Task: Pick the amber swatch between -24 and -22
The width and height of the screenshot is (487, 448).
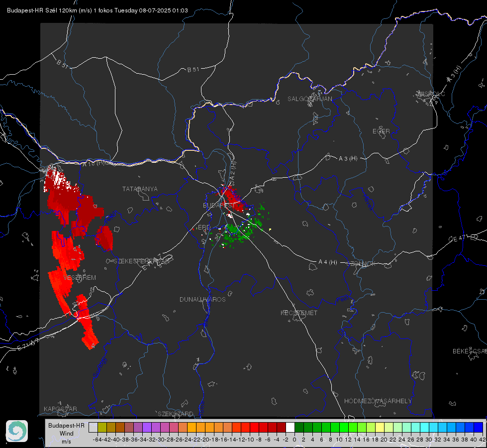Action: tap(192, 427)
